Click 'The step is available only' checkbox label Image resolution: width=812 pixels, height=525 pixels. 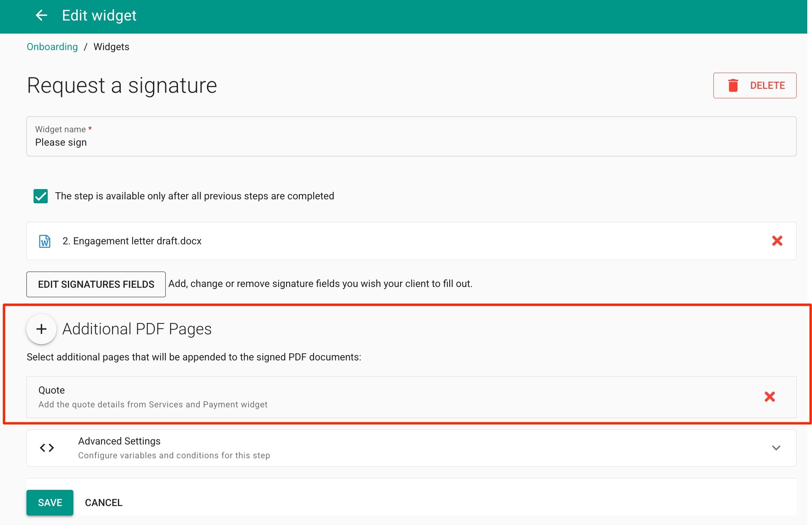tap(195, 196)
